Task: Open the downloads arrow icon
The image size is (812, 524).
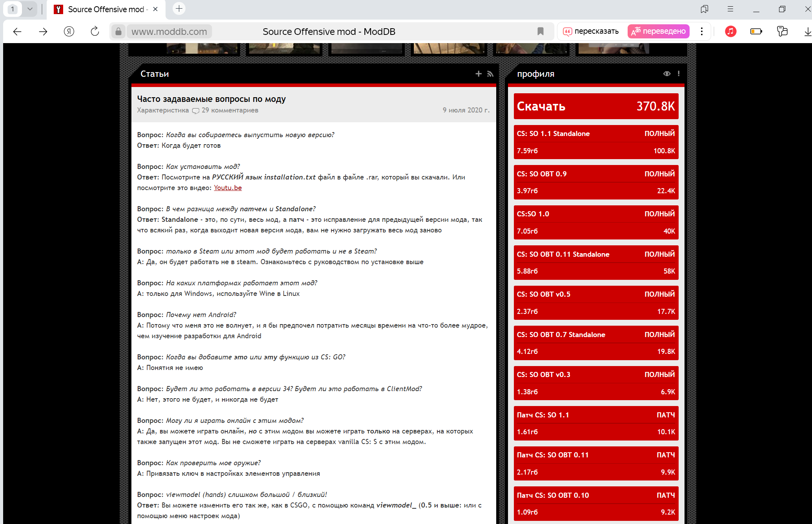Action: pyautogui.click(x=807, y=31)
